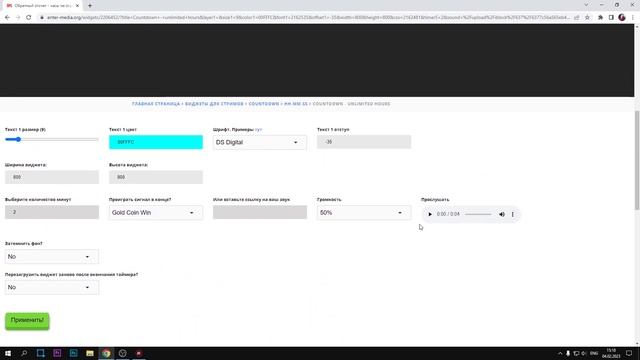The width and height of the screenshot is (640, 360).
Task: Open the Chrome three-dot menu
Action: 633,18
